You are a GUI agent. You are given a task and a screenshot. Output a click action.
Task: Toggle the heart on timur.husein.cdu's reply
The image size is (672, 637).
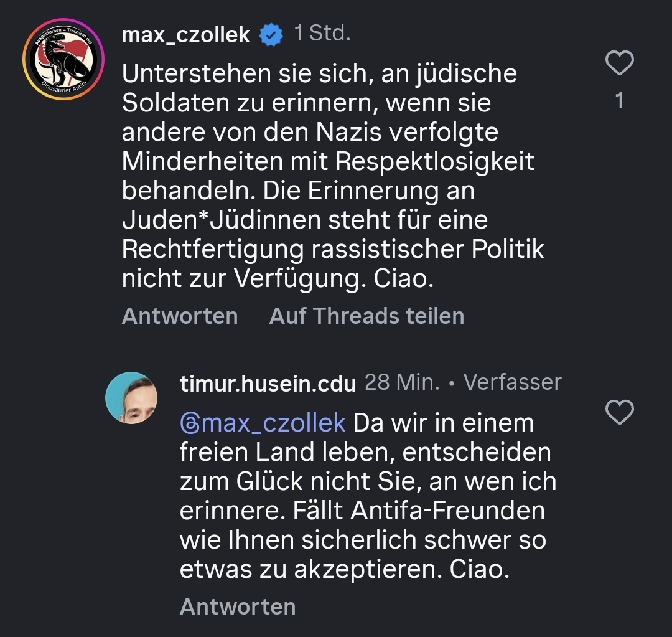point(619,413)
